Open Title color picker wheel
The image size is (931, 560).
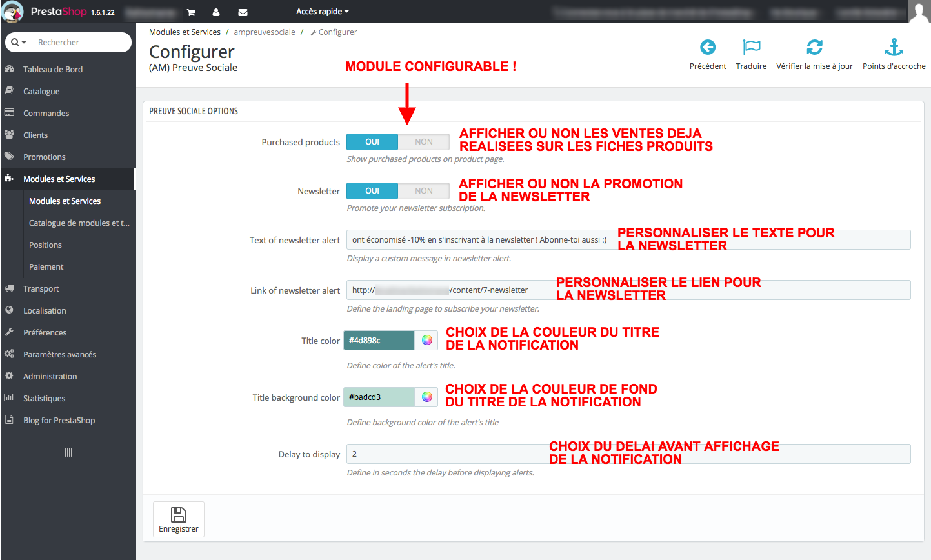click(426, 341)
